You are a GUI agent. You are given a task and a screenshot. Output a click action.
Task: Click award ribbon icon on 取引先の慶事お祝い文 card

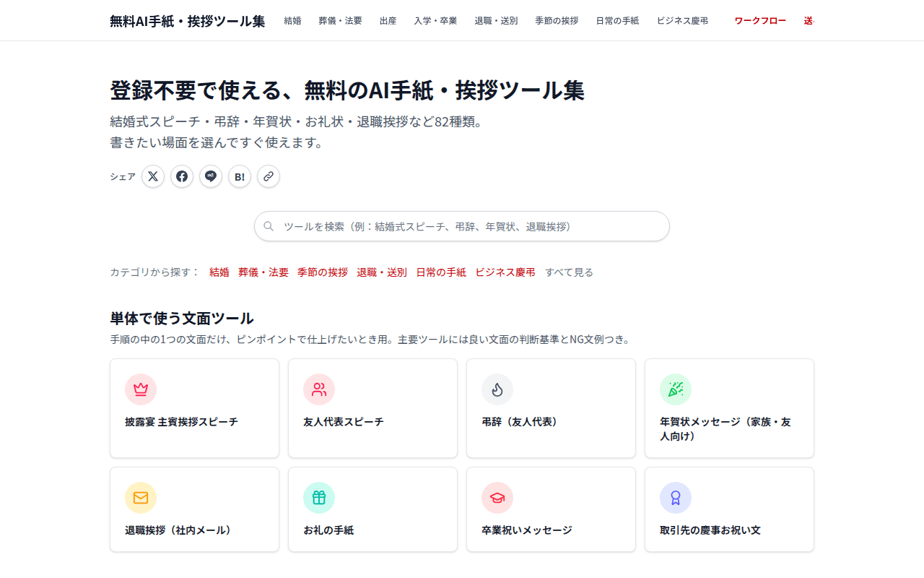[676, 498]
